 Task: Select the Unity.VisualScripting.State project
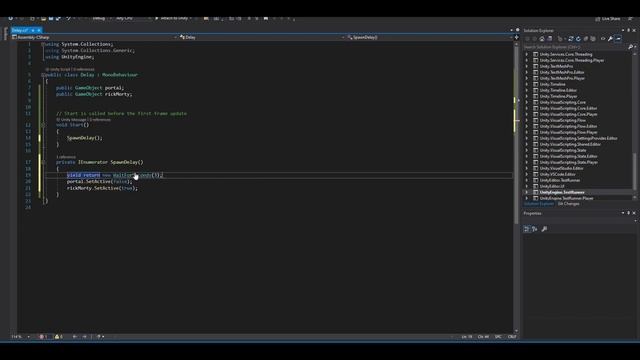(563, 150)
